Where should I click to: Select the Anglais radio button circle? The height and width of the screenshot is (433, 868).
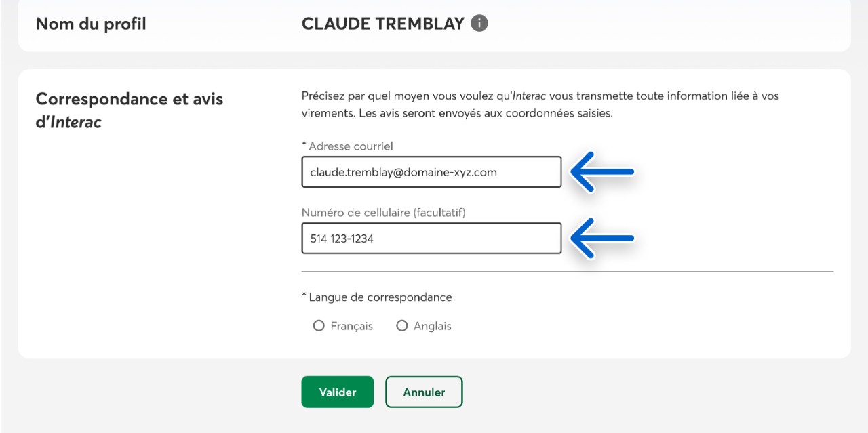coord(401,326)
